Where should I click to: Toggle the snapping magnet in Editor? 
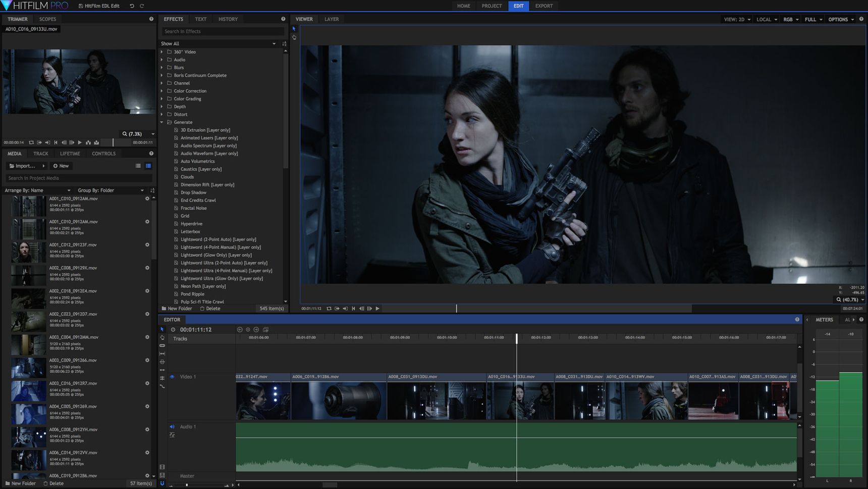(x=162, y=483)
